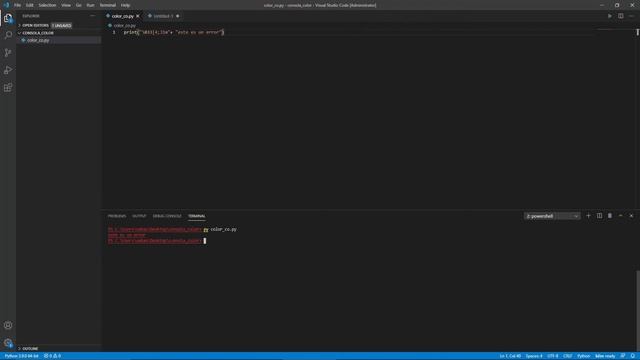Viewport: 640px width, 360px height.
Task: Click the terminal vertical scrollbar
Action: click(x=638, y=310)
